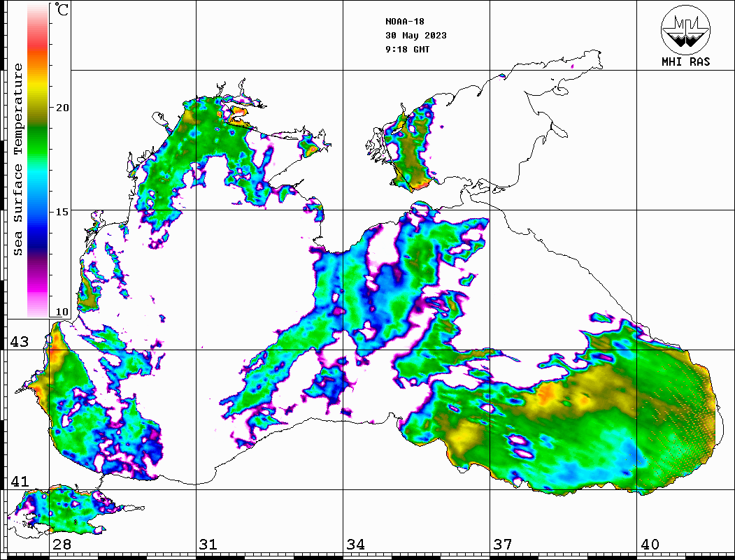Image resolution: width=735 pixels, height=560 pixels.
Task: Click the 15 tick label on color scale
Action: (x=62, y=212)
